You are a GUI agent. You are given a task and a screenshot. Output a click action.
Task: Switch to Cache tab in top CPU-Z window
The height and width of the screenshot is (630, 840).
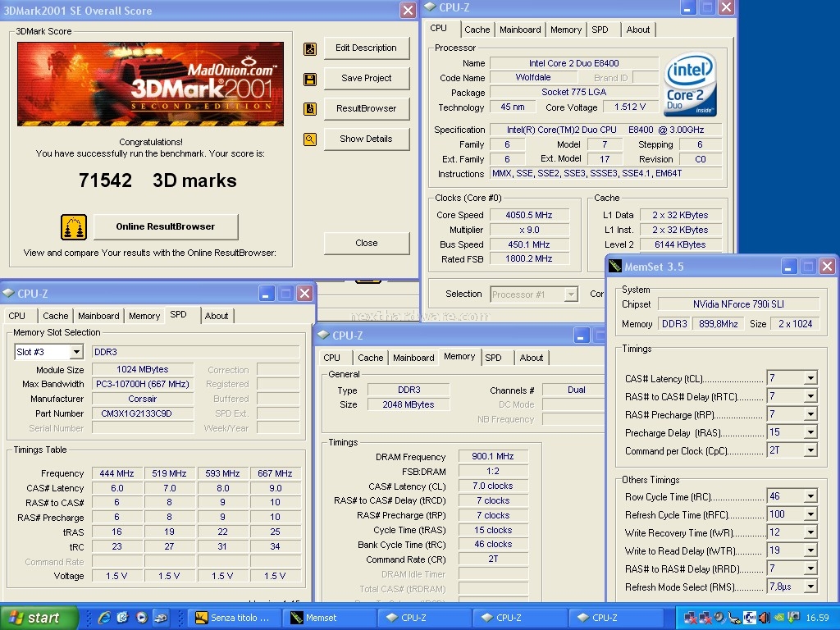tap(477, 30)
